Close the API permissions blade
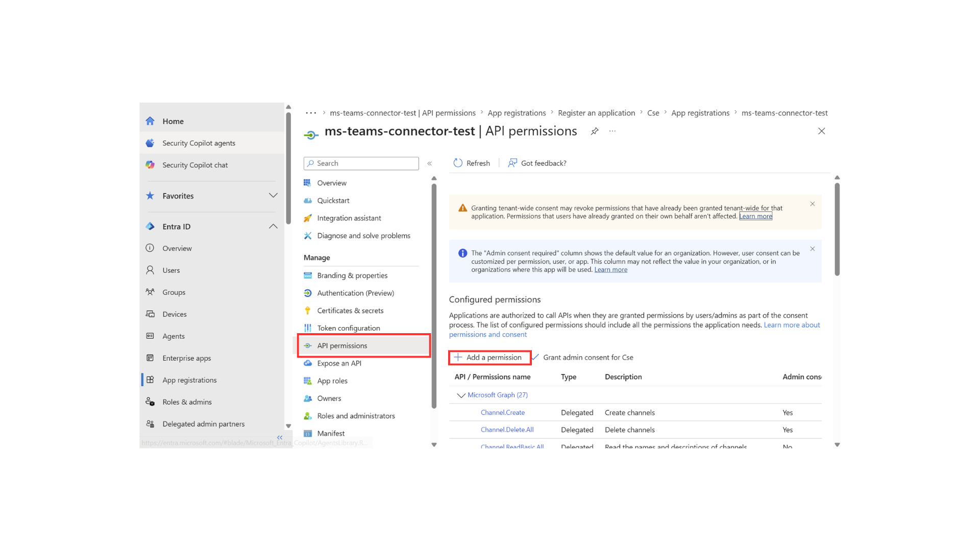 pyautogui.click(x=821, y=131)
